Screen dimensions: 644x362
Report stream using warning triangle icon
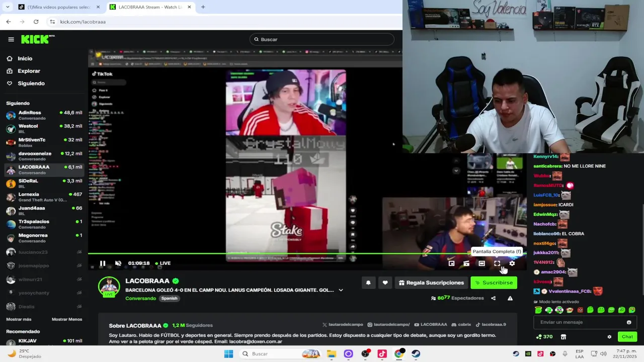click(510, 298)
